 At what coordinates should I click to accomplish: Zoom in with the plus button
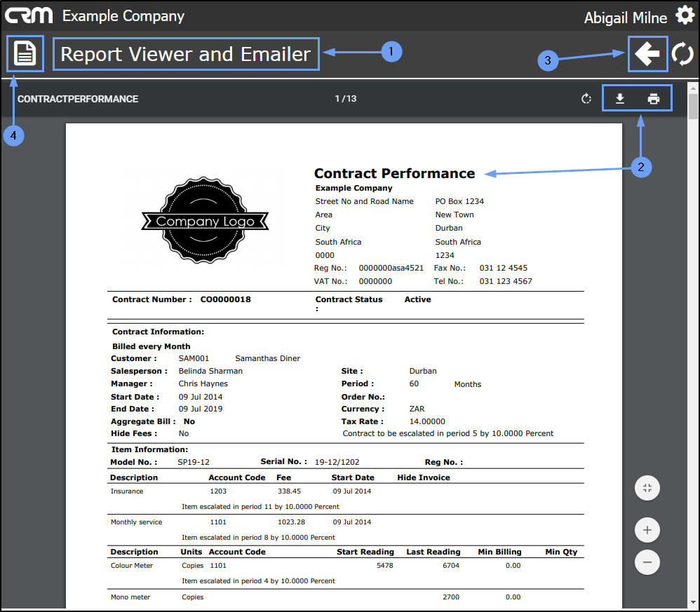[x=647, y=531]
